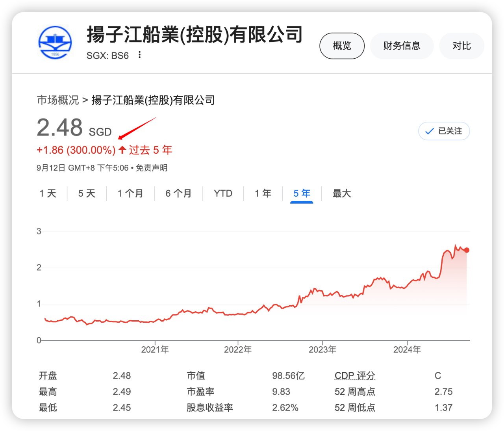Screen dimensions: 504x431
Task: Show the 最大 maximum range
Action: point(342,193)
